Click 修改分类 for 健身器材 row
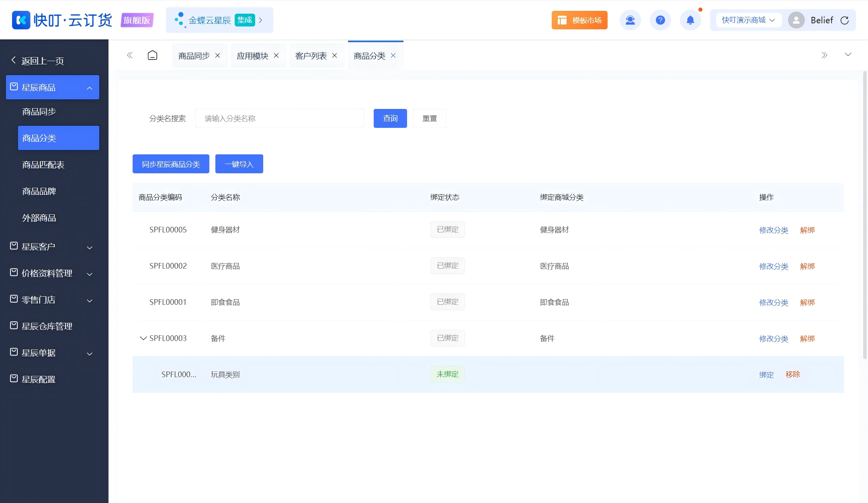 774,230
